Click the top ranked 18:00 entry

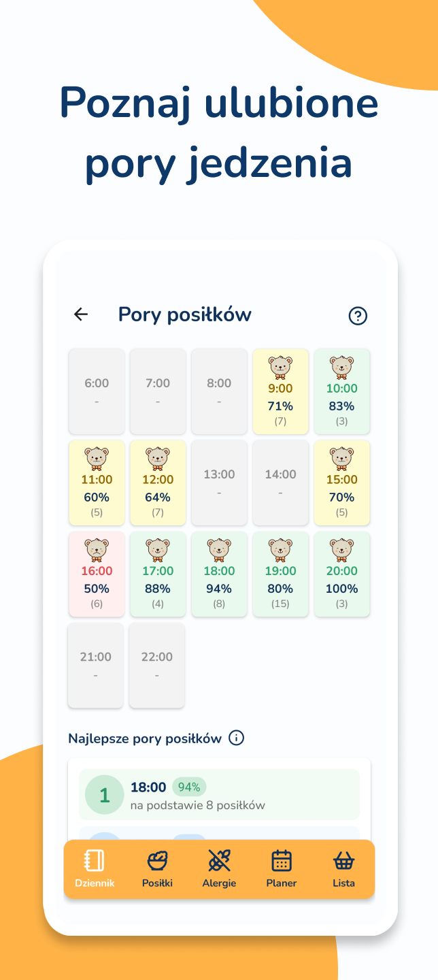coord(218,794)
